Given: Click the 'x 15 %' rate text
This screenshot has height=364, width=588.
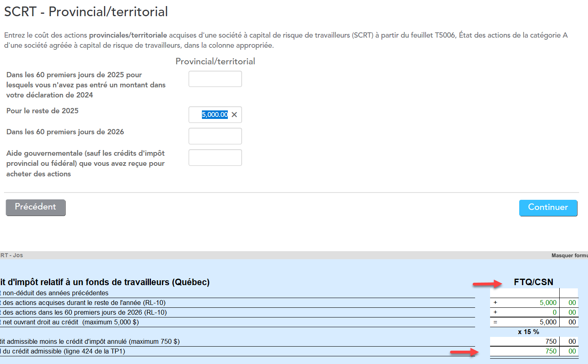Looking at the screenshot, I should click(529, 332).
